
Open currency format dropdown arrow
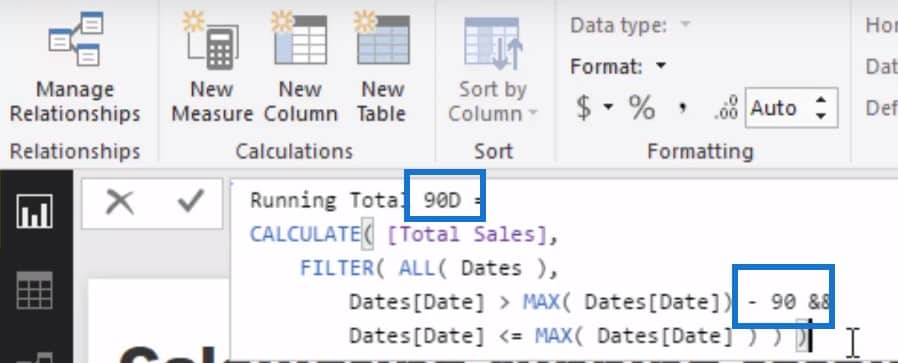pos(608,106)
